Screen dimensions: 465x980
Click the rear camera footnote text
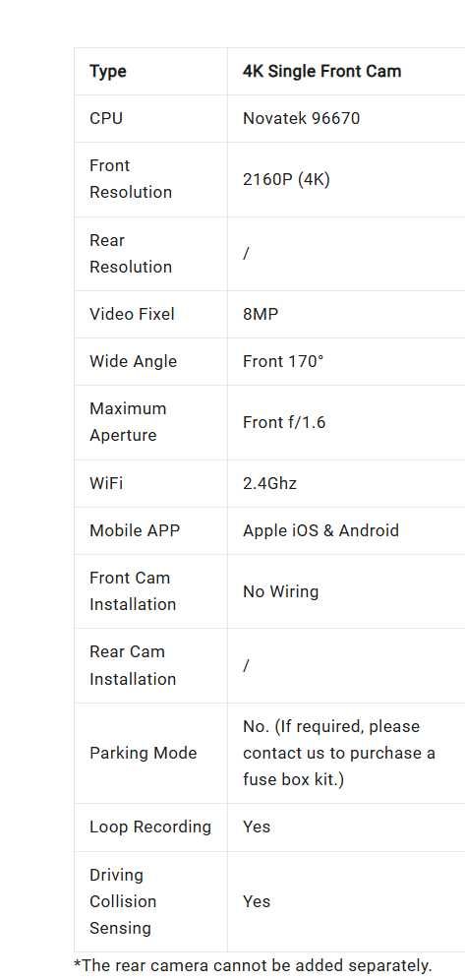253,965
